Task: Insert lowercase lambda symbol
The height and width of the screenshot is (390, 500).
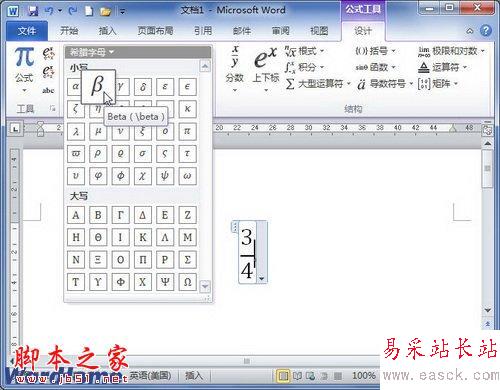Action: pyautogui.click(x=76, y=131)
